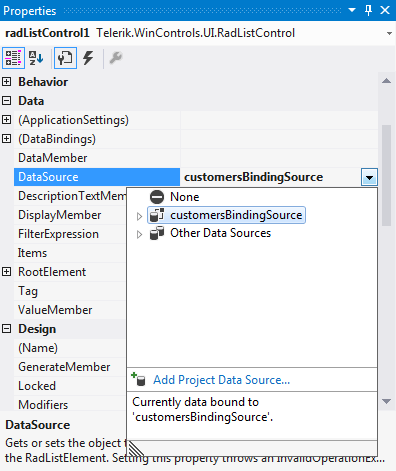Image resolution: width=396 pixels, height=471 pixels.
Task: Pin the Properties panel
Action: click(x=369, y=10)
